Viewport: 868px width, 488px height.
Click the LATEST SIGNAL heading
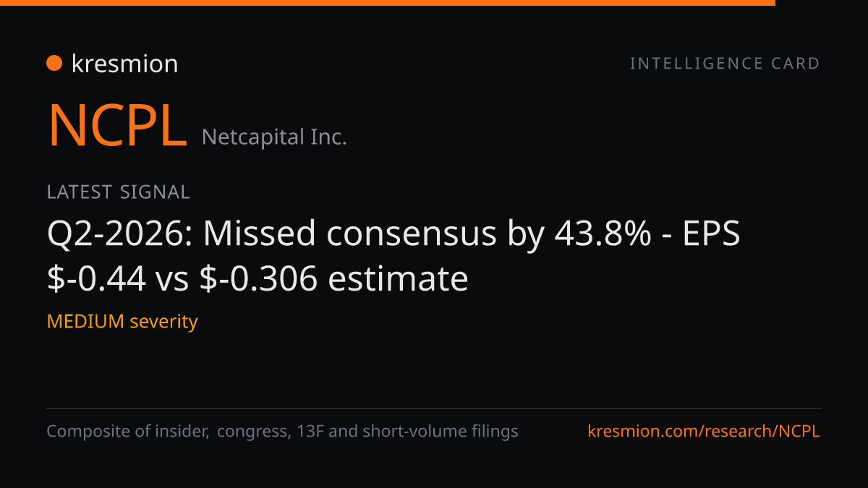point(119,192)
